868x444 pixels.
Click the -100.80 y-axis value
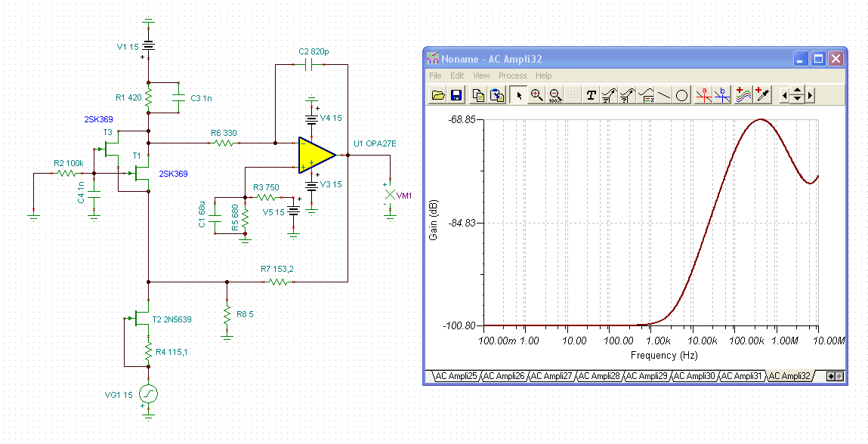pyautogui.click(x=459, y=325)
